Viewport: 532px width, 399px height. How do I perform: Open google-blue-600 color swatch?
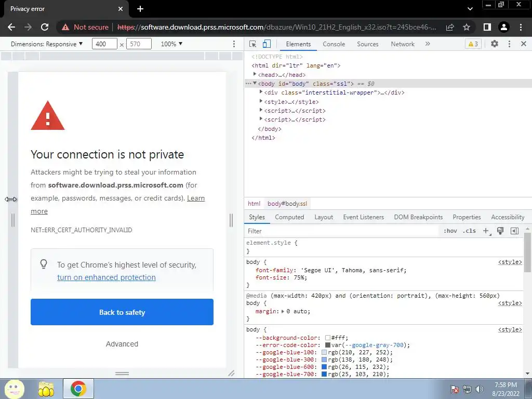(x=324, y=367)
